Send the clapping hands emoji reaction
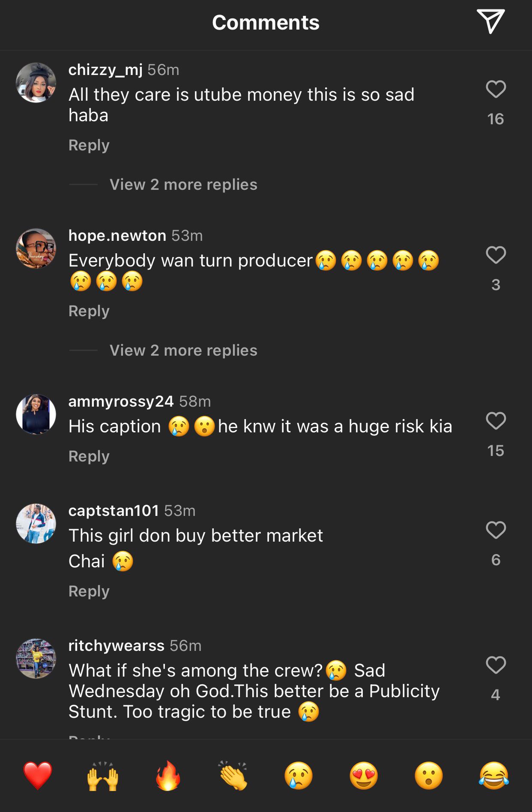The width and height of the screenshot is (532, 812). point(233,775)
